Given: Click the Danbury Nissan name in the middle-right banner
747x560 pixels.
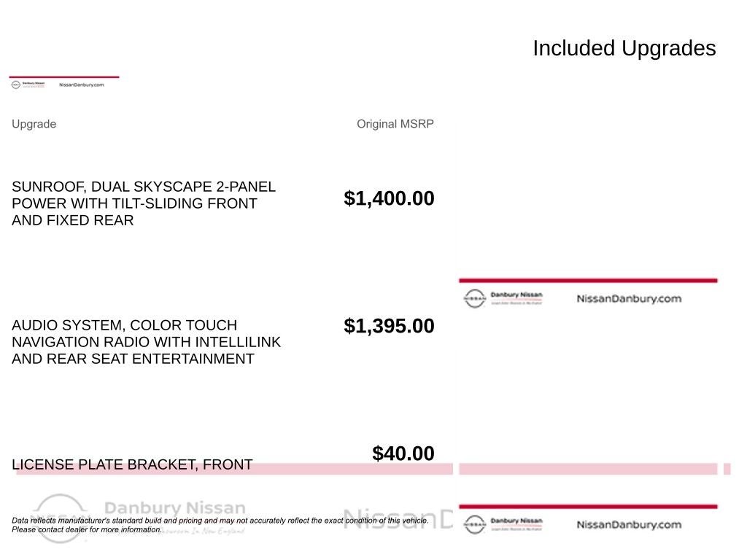Looking at the screenshot, I should 516,295.
